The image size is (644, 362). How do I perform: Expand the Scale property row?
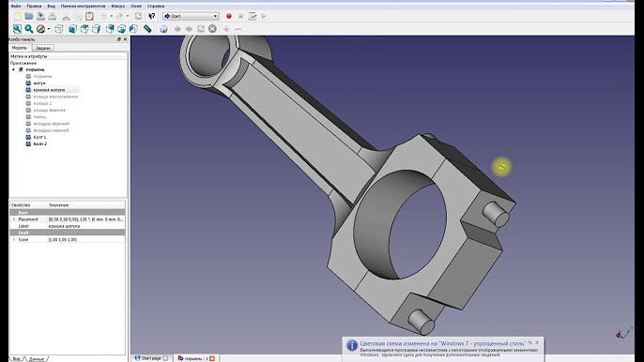click(x=13, y=239)
